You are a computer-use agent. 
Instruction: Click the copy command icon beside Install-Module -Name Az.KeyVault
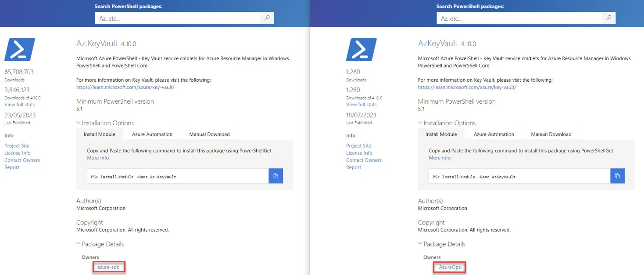pos(276,176)
